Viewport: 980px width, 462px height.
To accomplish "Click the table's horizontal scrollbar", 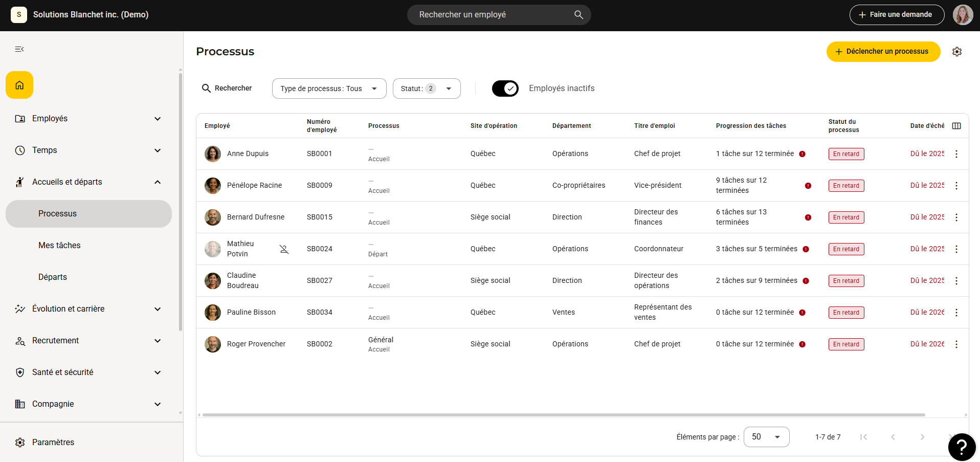I will 563,415.
